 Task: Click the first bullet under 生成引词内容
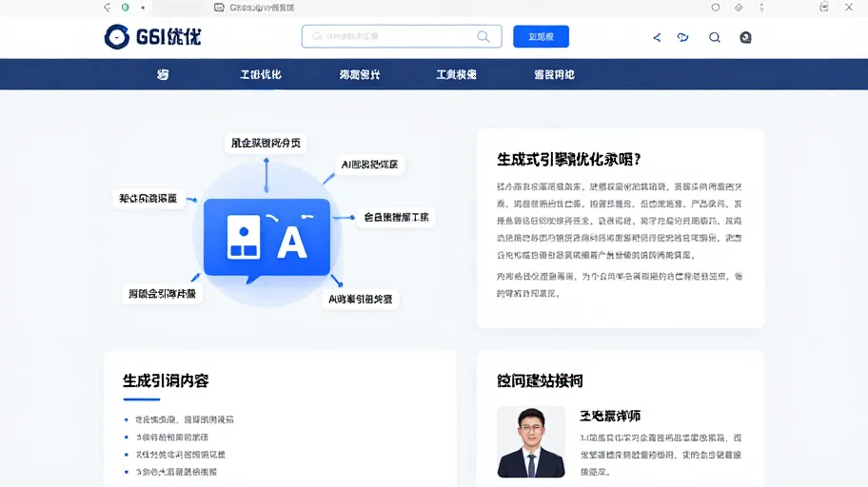point(185,419)
